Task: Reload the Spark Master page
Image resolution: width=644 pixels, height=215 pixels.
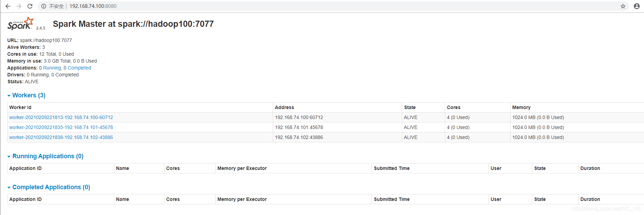Action: [x=30, y=6]
